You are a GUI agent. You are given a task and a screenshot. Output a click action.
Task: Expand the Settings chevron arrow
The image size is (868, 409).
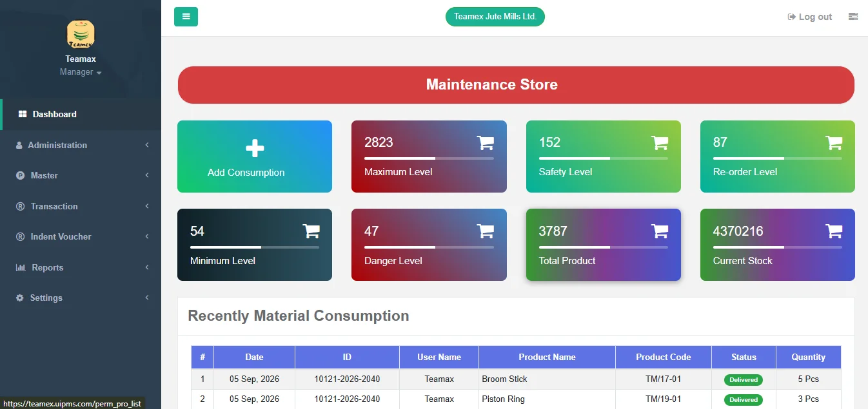(x=147, y=298)
